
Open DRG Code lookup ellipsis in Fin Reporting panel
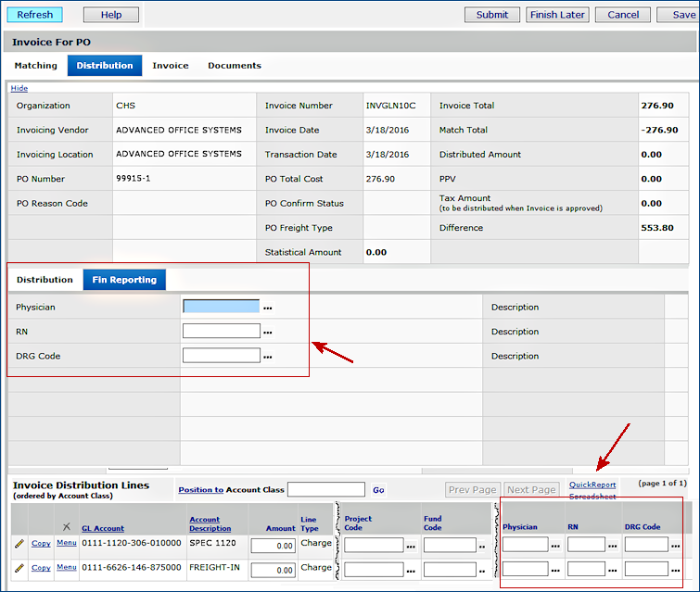point(269,356)
